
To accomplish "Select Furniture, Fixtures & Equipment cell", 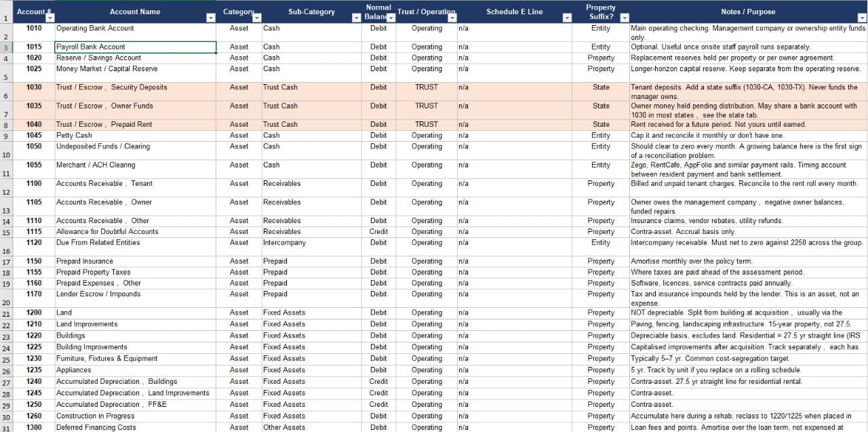I will (136, 359).
